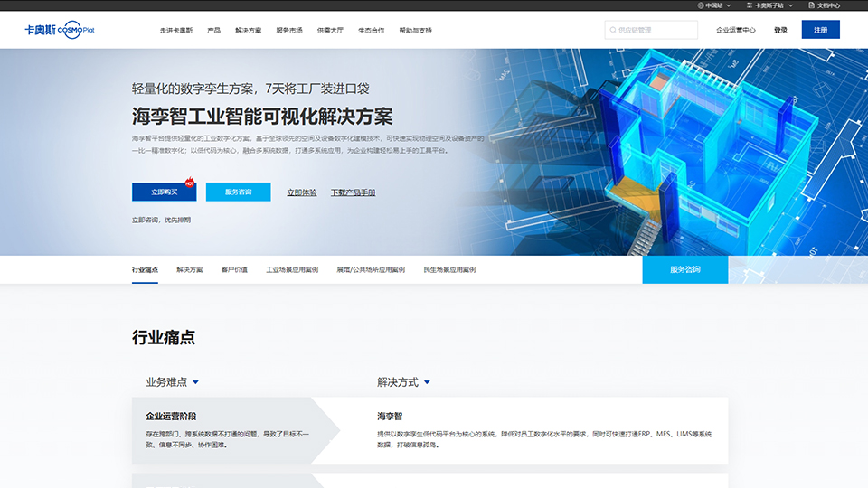This screenshot has height=488, width=868.
Task: Open the 供需大厅 menu
Action: point(330,31)
